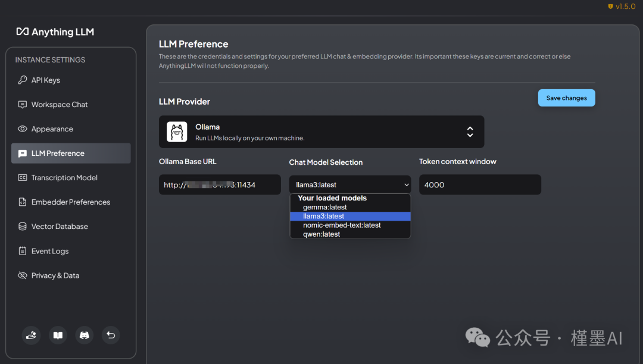Image resolution: width=643 pixels, height=364 pixels.
Task: Click the Workspace Chat message icon
Action: point(23,105)
